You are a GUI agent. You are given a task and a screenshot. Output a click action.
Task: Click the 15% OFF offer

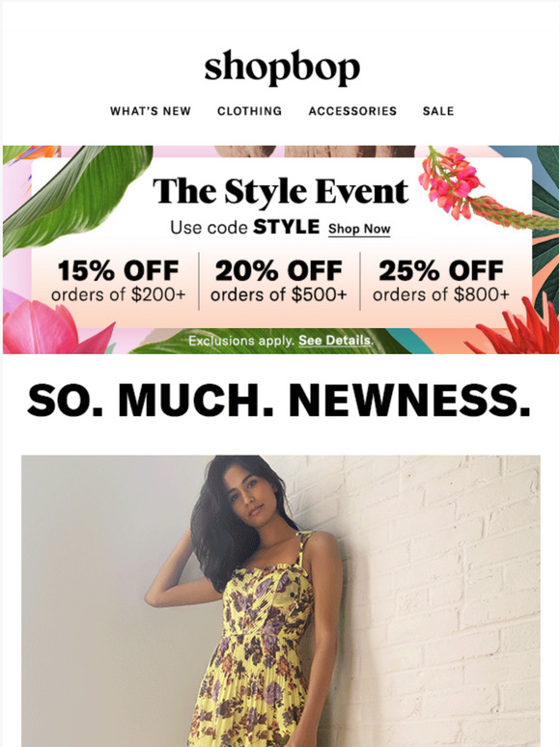coord(118,281)
